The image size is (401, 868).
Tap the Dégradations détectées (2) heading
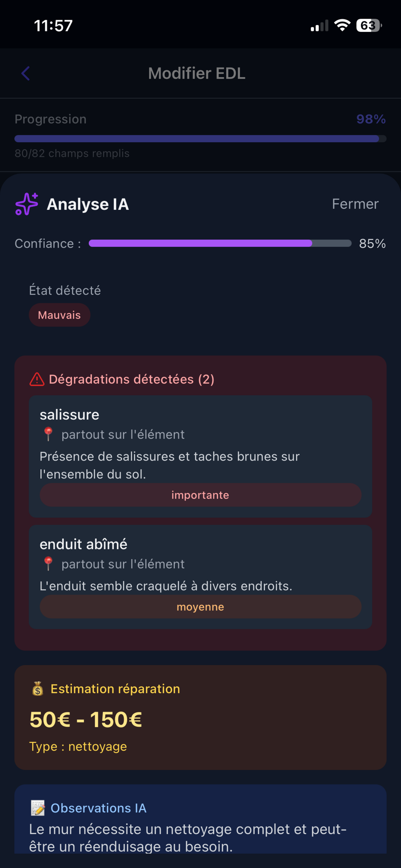132,379
